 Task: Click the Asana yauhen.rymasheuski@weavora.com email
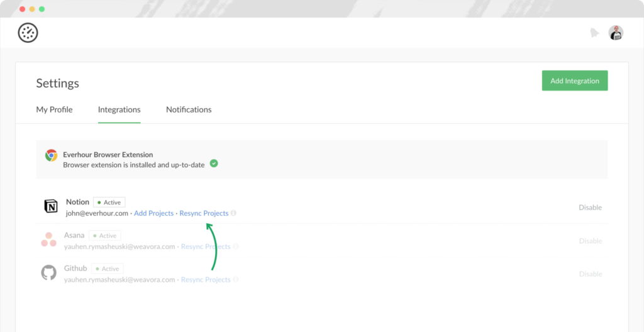click(119, 246)
